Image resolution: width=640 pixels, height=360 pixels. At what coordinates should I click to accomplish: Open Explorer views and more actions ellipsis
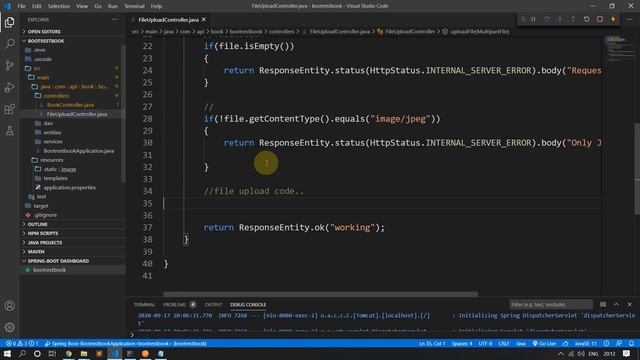115,20
